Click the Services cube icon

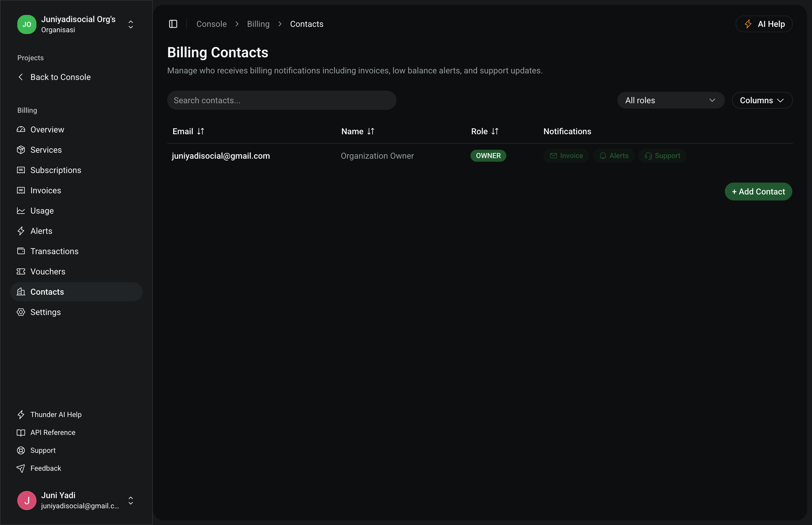[21, 150]
